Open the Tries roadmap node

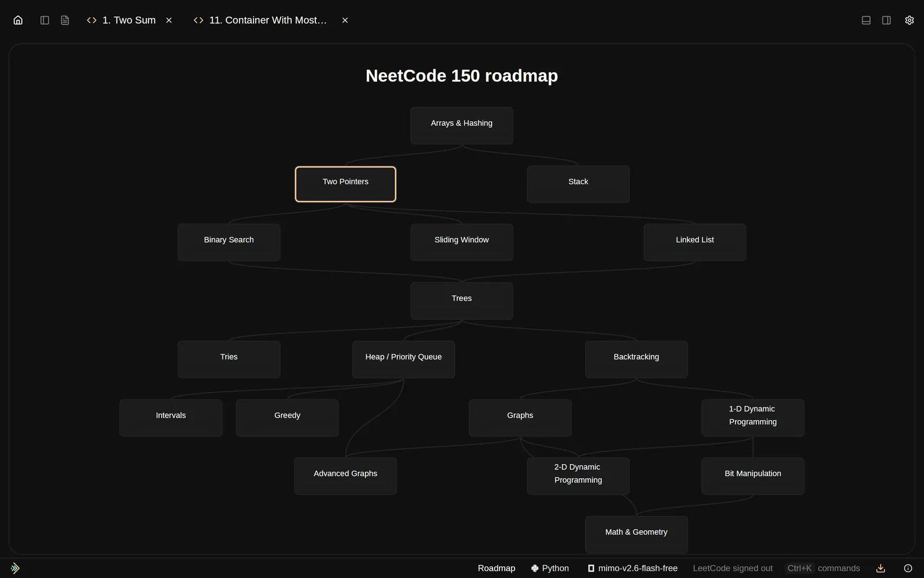tap(229, 359)
